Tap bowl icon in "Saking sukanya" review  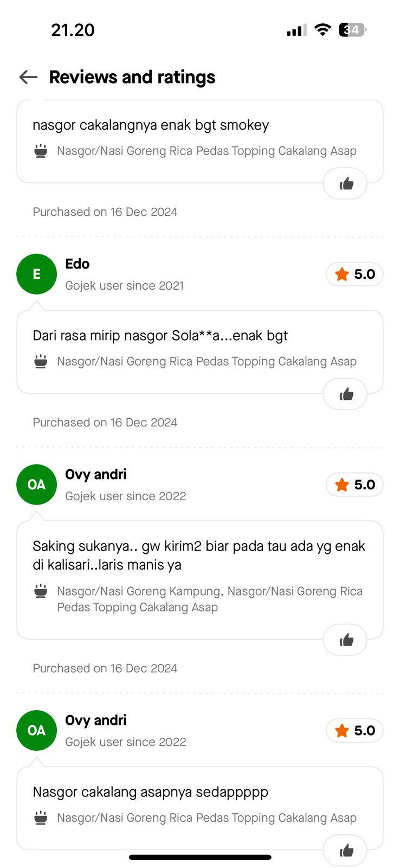click(x=41, y=591)
